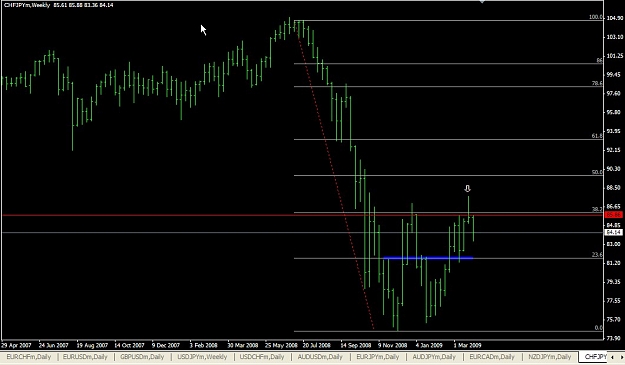Switch to the AUDJPYm,Daily tab
Viewport: 625px width, 365px height.
434,357
